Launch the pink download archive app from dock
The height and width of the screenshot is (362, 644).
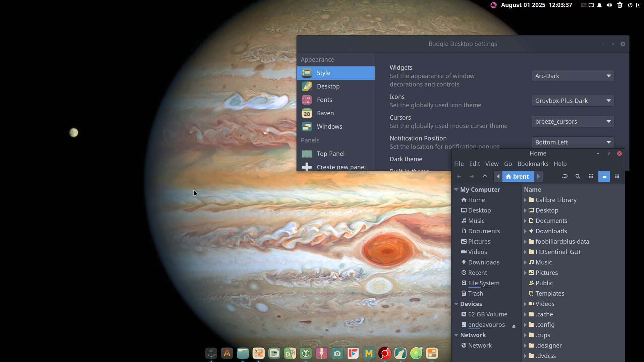pyautogui.click(x=322, y=353)
